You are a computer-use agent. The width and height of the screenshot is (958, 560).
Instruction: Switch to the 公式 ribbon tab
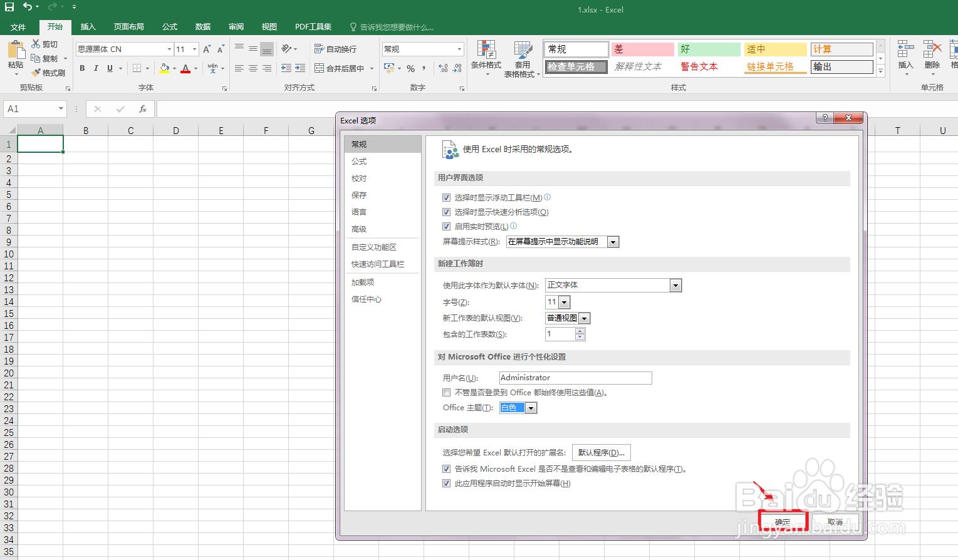(170, 27)
